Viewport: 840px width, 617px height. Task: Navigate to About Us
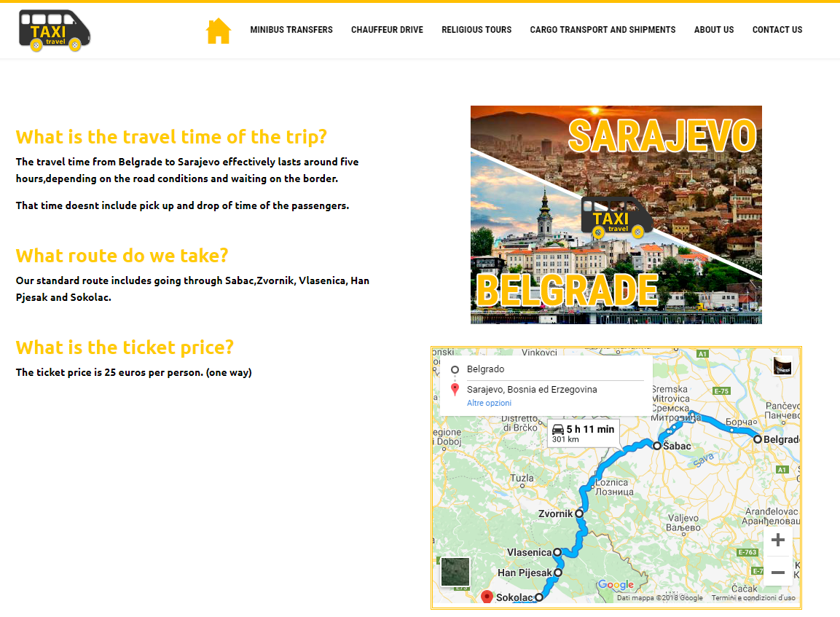(713, 30)
